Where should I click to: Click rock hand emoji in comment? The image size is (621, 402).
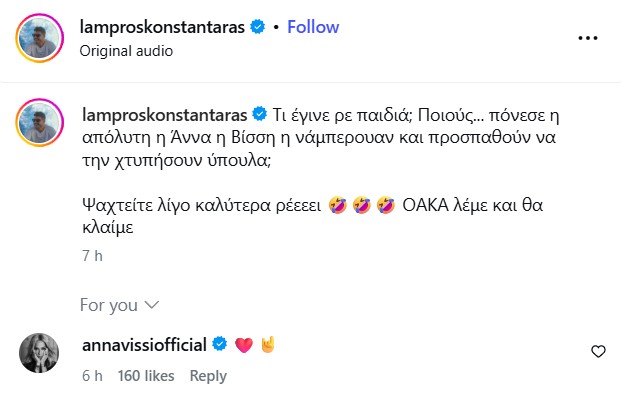tap(266, 345)
